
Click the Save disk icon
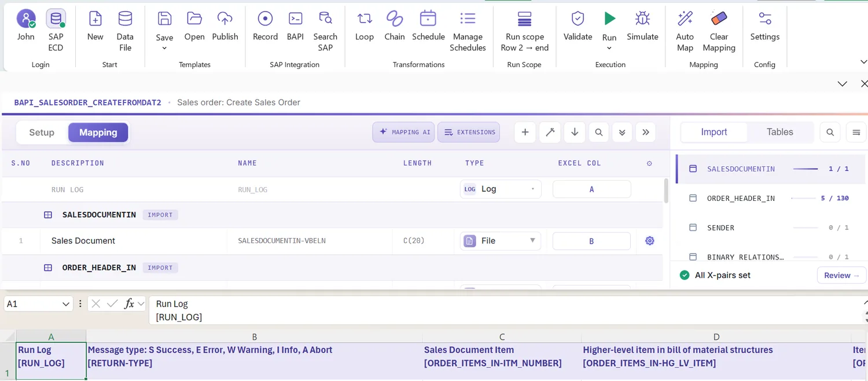pyautogui.click(x=164, y=19)
